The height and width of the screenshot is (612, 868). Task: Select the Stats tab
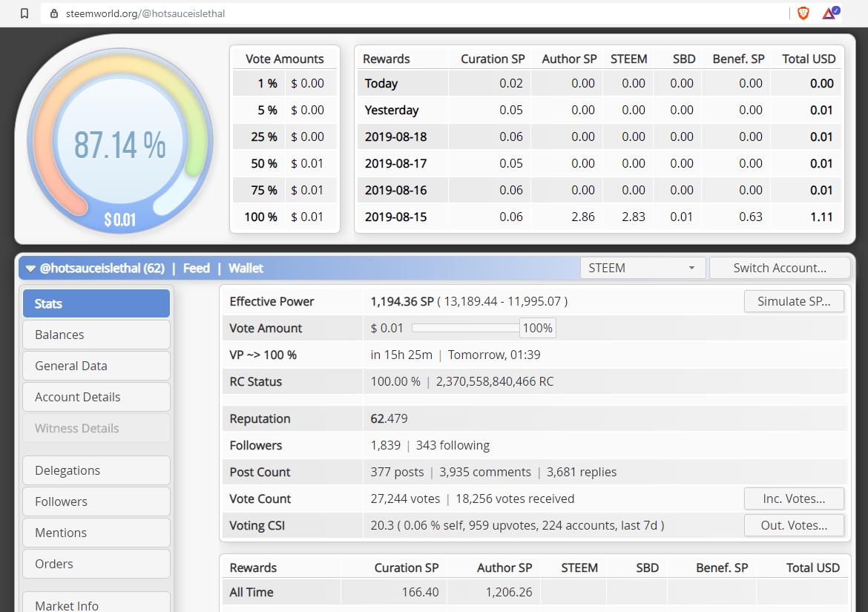click(x=96, y=303)
